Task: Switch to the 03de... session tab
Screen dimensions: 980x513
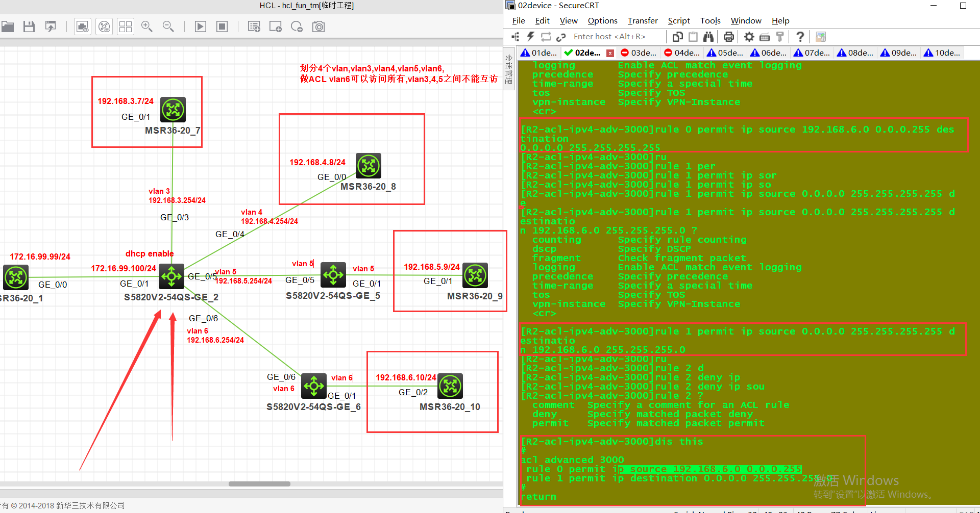Action: click(639, 53)
